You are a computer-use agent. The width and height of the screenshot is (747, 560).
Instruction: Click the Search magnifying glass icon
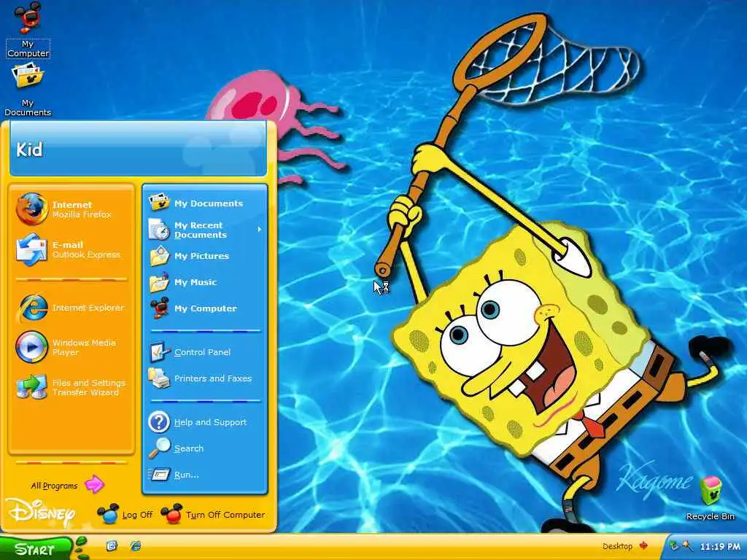[159, 448]
